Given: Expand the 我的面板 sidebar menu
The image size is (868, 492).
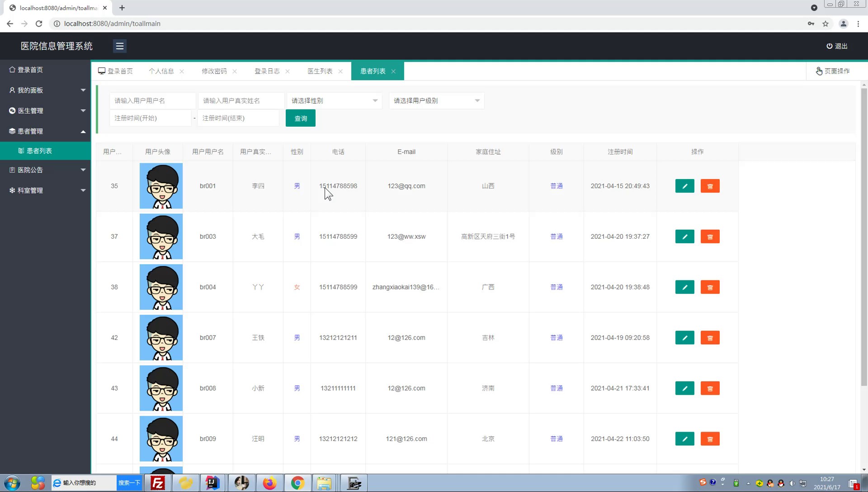Looking at the screenshot, I should point(45,90).
